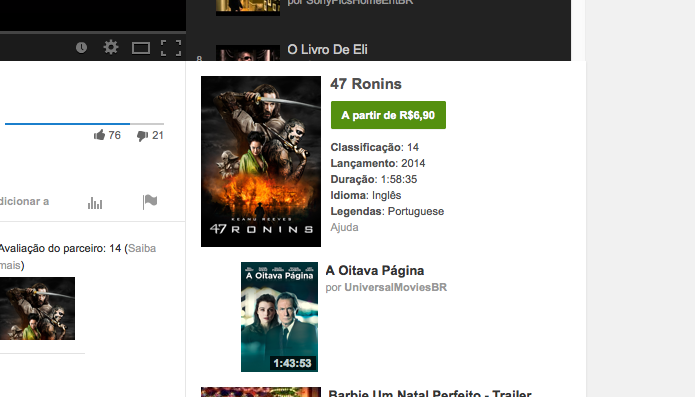Select O Livro De Eli playlist item
This screenshot has width=695, height=397.
(x=327, y=49)
